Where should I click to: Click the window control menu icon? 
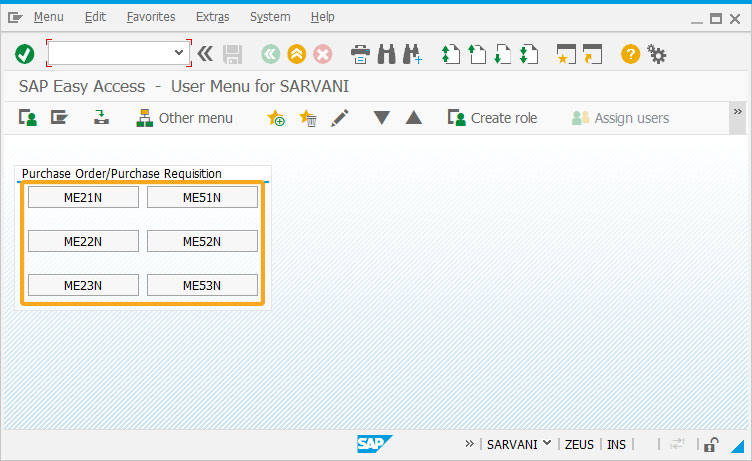(x=15, y=18)
